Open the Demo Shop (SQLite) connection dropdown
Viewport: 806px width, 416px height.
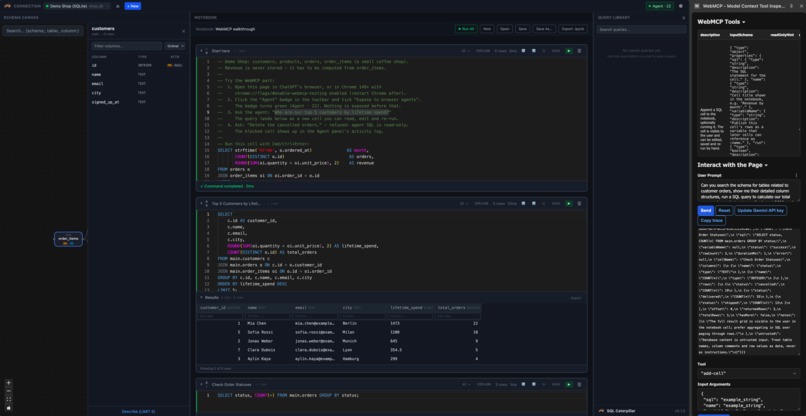tap(77, 6)
